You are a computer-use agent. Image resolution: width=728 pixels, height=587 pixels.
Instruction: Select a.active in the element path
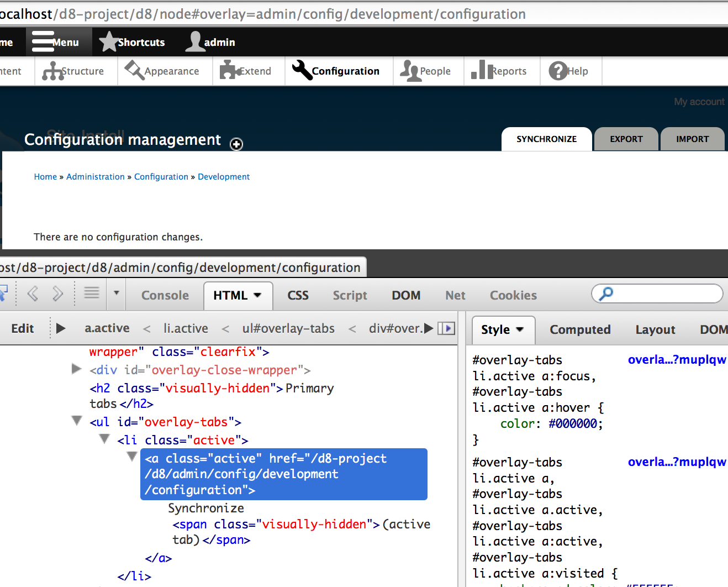[x=107, y=328]
